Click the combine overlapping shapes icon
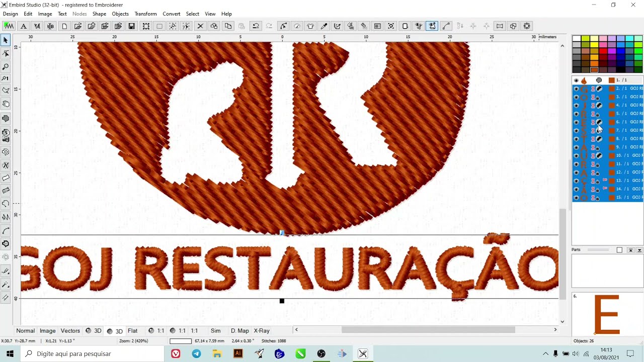Screen dimensions: 644x362 click(x=513, y=26)
